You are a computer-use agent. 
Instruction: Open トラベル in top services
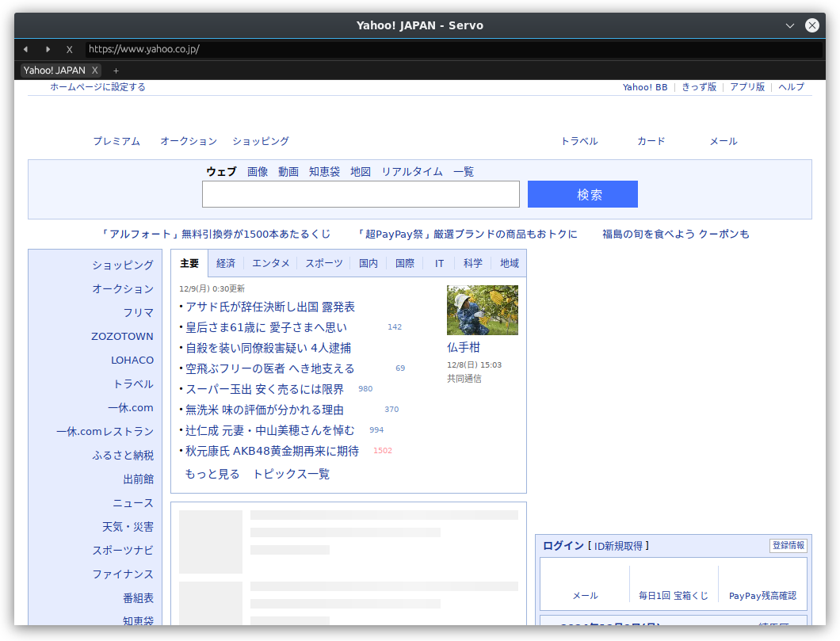click(579, 141)
